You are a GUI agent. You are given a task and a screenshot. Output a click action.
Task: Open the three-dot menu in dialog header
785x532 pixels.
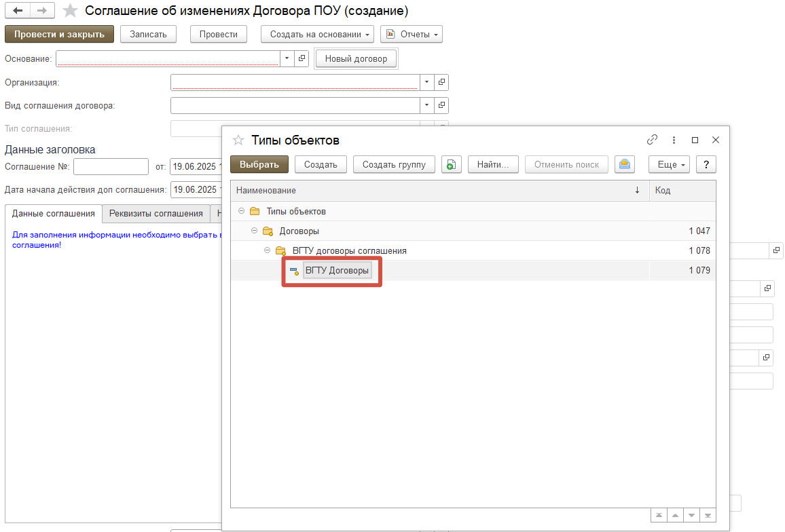674,140
